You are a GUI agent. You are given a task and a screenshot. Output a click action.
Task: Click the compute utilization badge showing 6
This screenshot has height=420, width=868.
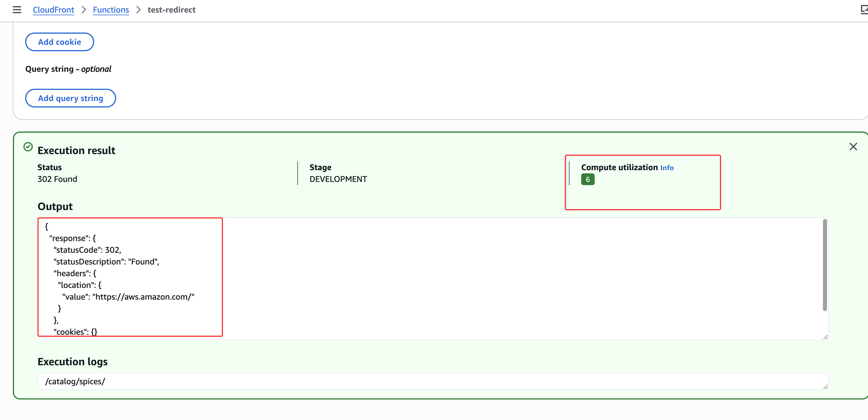(587, 180)
